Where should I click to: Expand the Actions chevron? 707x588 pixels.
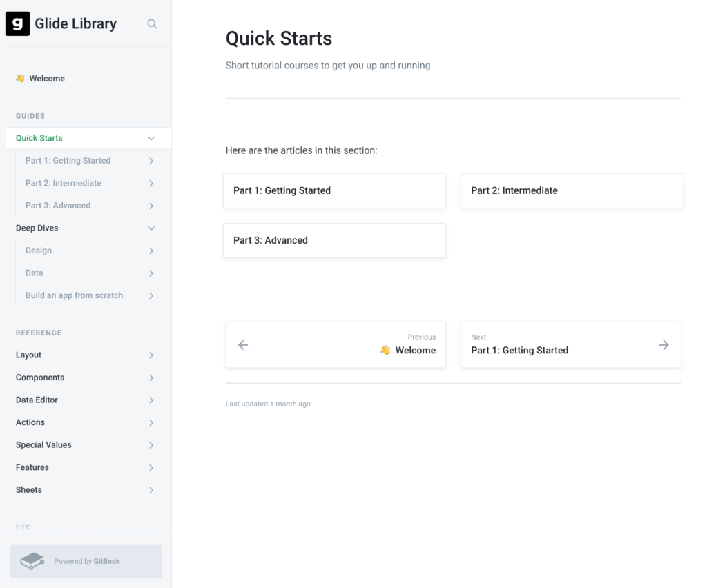(x=151, y=423)
